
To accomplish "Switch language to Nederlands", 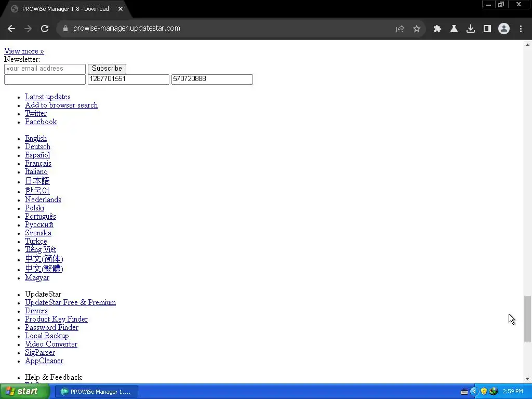I will [x=43, y=200].
